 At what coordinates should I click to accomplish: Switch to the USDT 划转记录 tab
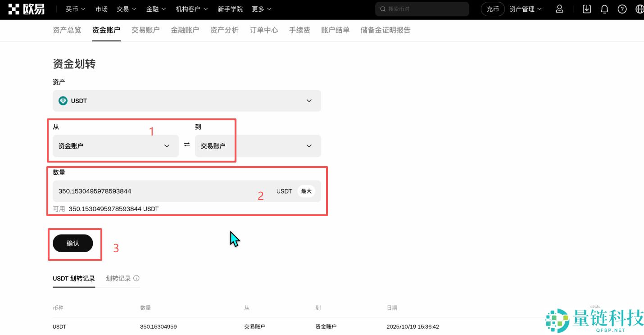73,278
